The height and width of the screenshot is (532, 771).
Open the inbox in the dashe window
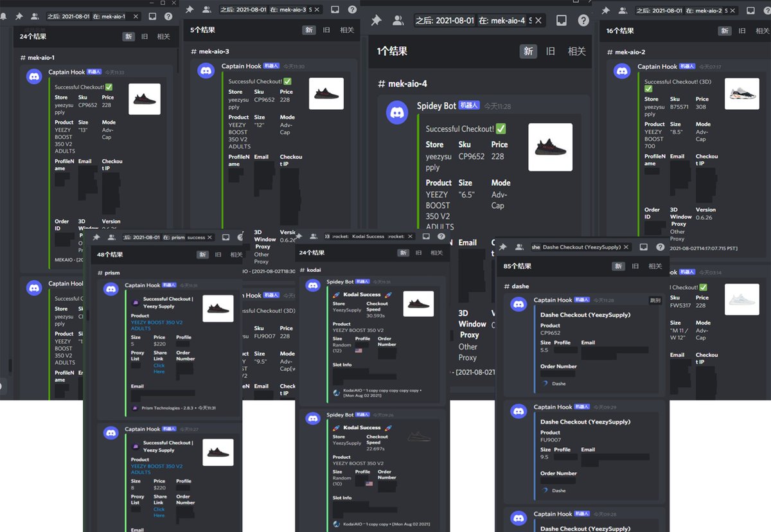pos(644,247)
